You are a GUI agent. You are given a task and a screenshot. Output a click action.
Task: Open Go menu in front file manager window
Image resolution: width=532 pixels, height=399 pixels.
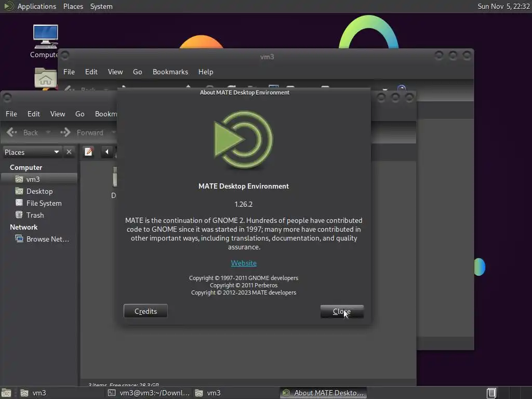[79, 114]
